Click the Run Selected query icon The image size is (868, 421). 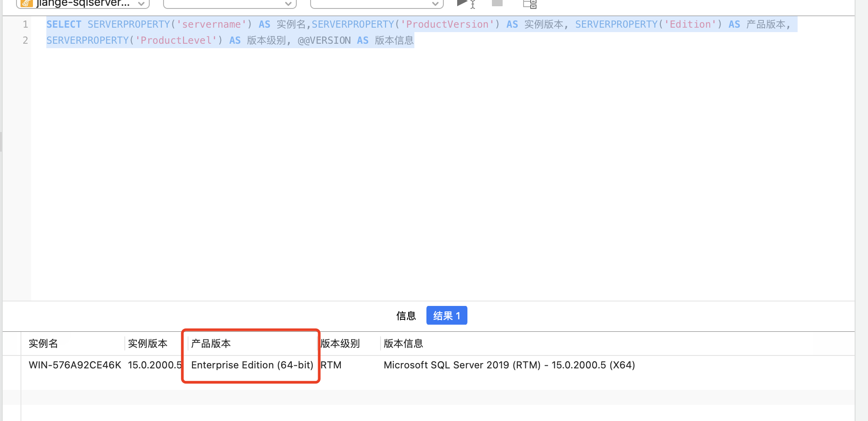pyautogui.click(x=465, y=4)
